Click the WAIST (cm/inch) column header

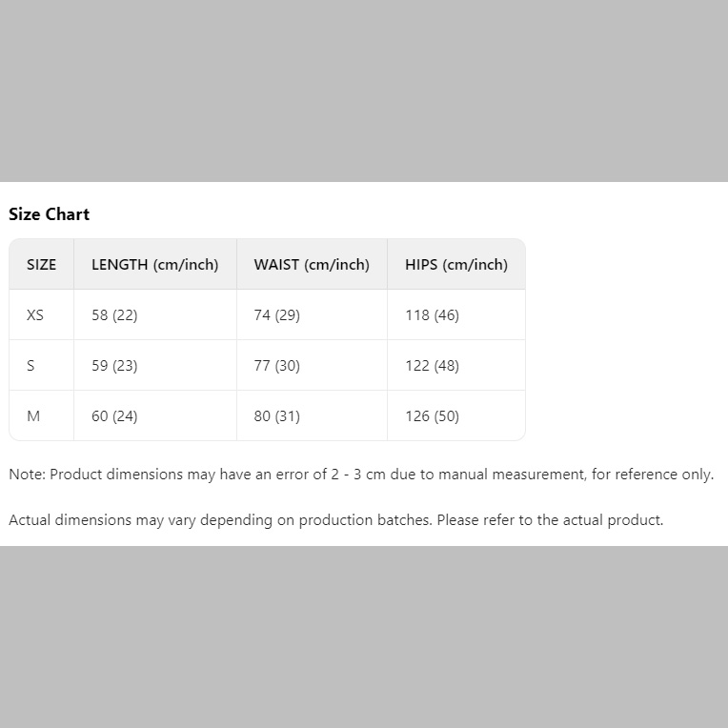[312, 265]
